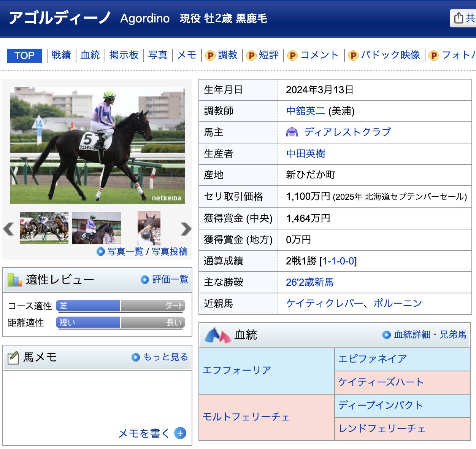Select the メモ tab
This screenshot has height=449, width=476.
187,55
